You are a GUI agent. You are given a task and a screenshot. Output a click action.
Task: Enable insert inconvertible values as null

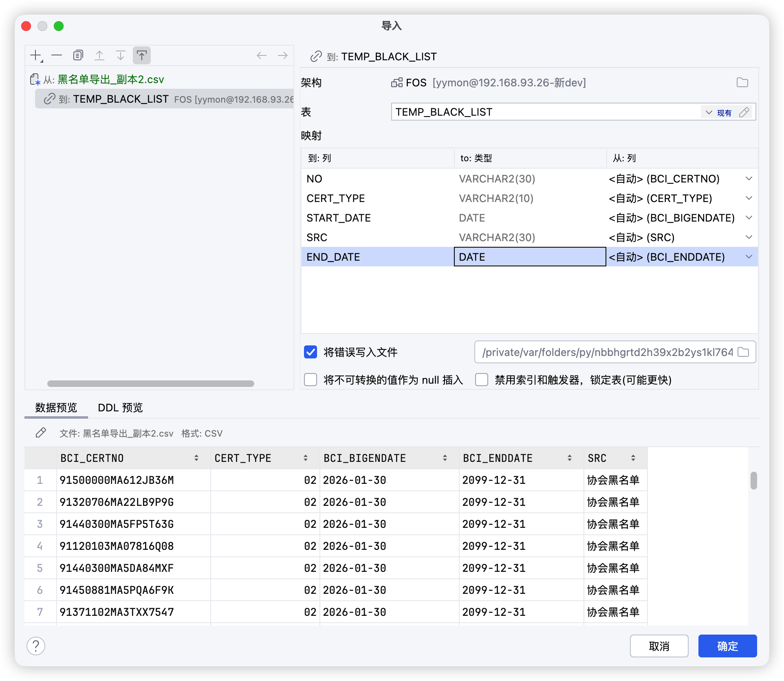point(311,380)
